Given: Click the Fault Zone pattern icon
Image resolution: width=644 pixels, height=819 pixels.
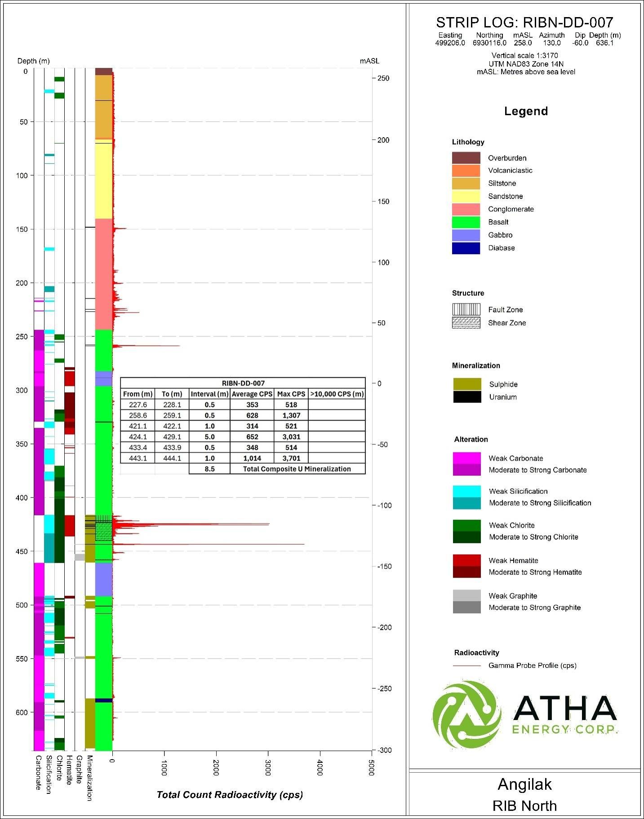Looking at the screenshot, I should coord(466,309).
